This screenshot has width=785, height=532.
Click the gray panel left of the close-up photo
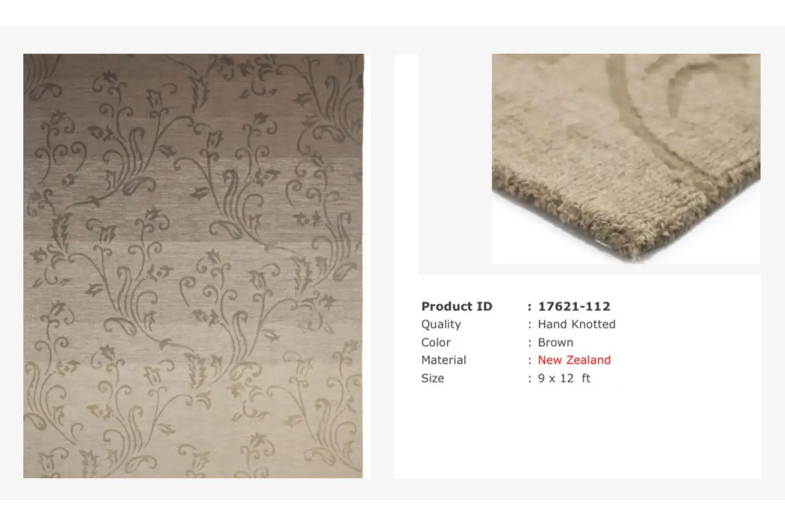coord(455,164)
